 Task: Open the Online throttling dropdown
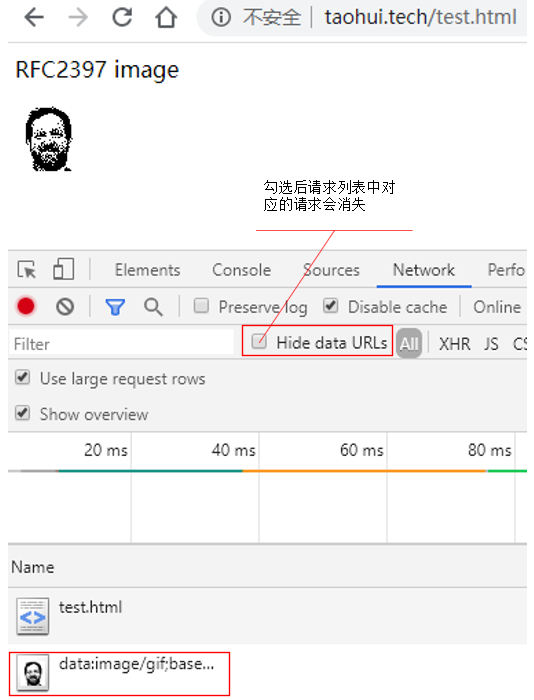point(497,307)
